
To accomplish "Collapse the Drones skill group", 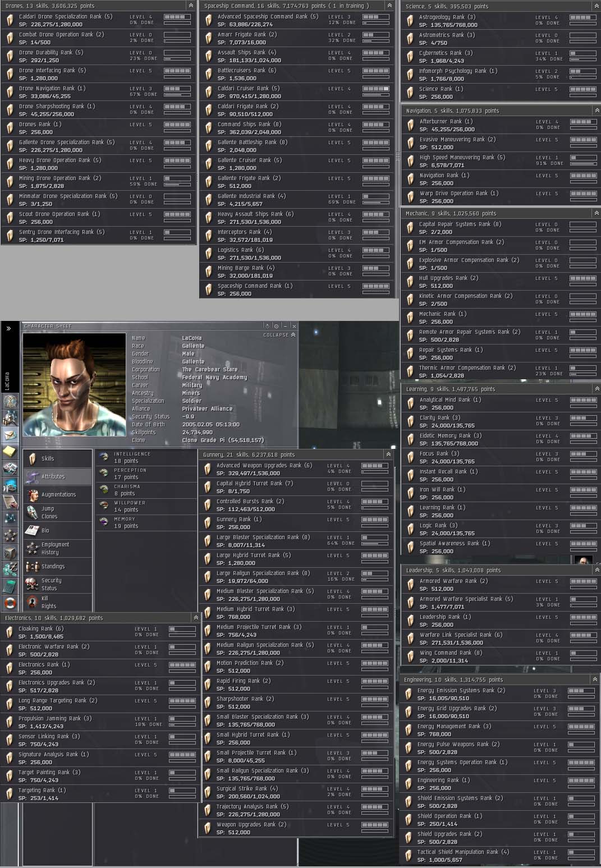I will 191,5.
